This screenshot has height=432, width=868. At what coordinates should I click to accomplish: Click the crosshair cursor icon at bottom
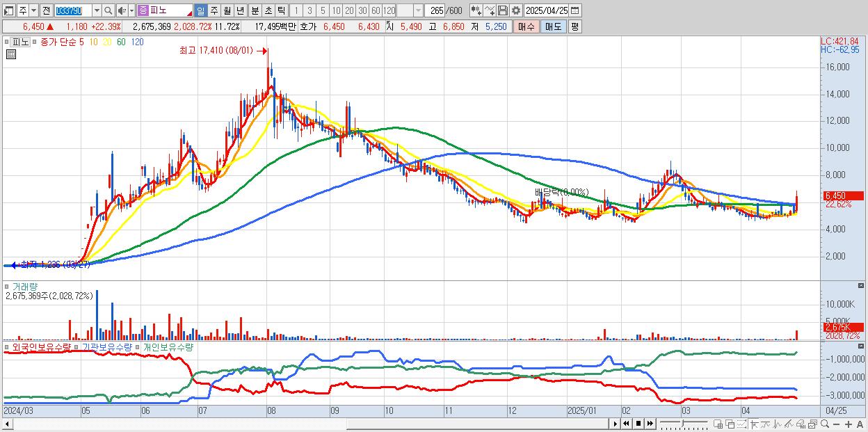[754, 424]
